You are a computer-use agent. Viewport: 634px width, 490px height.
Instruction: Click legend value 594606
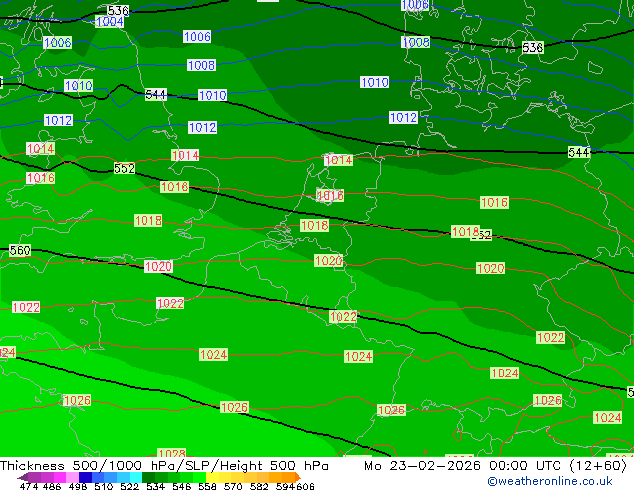(295, 486)
